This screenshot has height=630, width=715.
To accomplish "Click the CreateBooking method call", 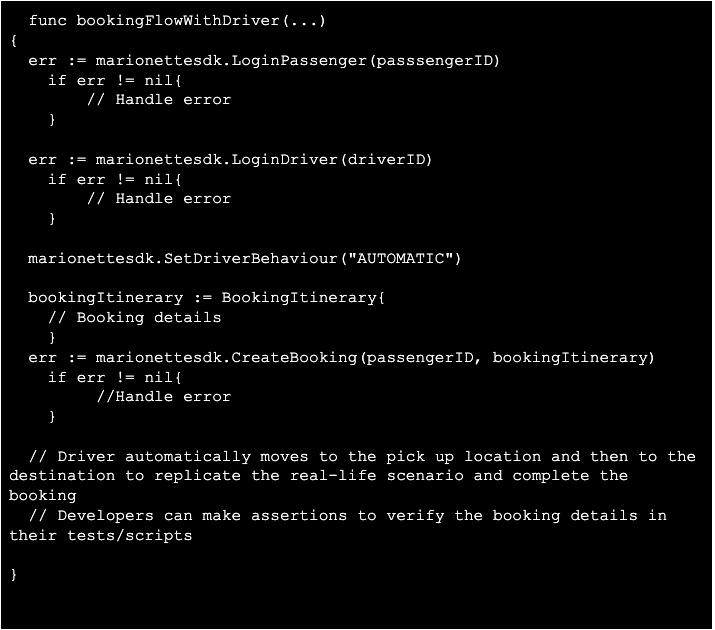I will [294, 357].
